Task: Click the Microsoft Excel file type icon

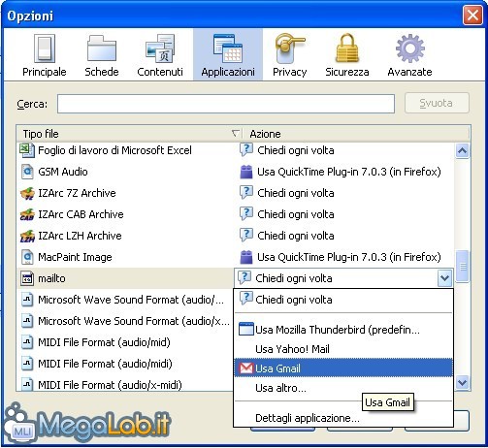Action: pyautogui.click(x=27, y=150)
